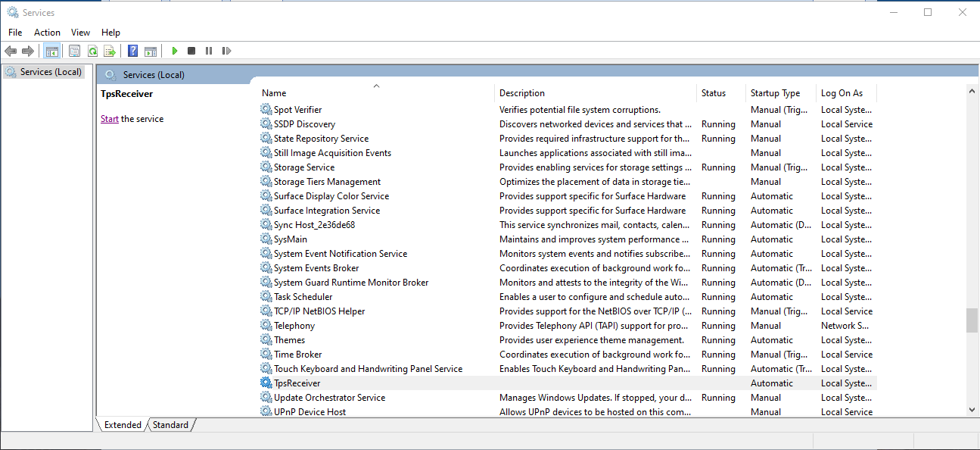Open Properties via toolbar icon

(74, 51)
